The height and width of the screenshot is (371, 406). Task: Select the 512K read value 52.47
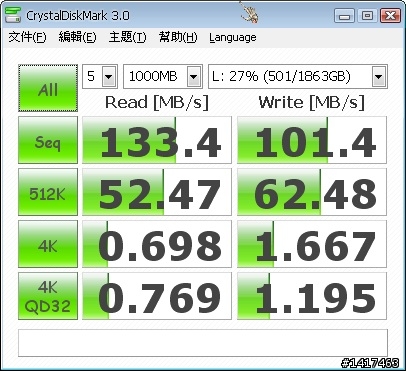coord(157,192)
